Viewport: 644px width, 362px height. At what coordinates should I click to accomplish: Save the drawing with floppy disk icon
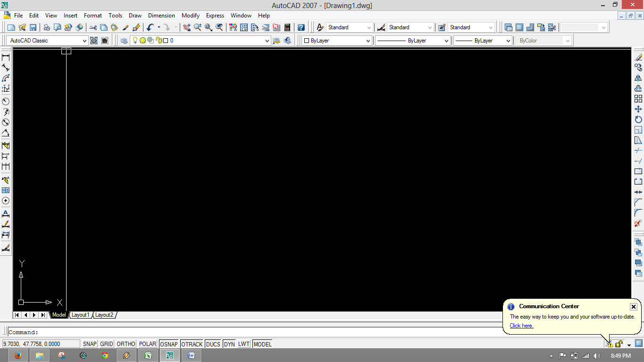point(33,27)
